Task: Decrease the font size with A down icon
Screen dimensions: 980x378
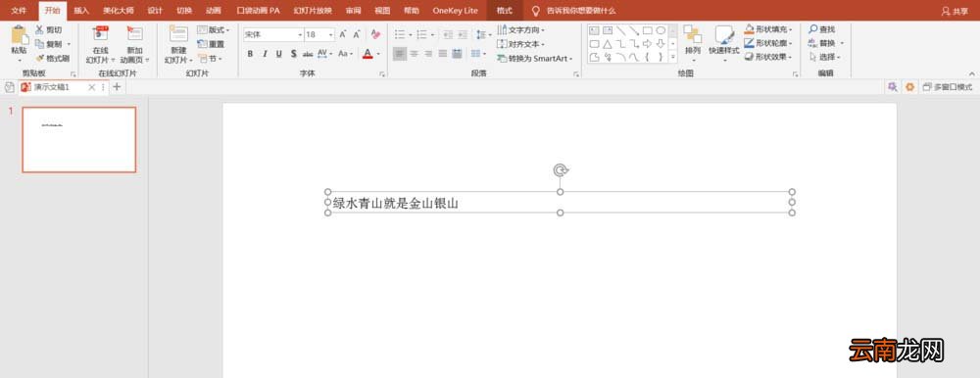Action: pos(357,35)
